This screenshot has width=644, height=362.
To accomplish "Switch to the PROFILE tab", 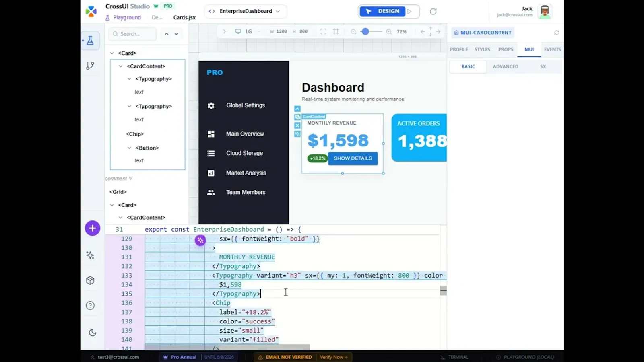I will (459, 49).
